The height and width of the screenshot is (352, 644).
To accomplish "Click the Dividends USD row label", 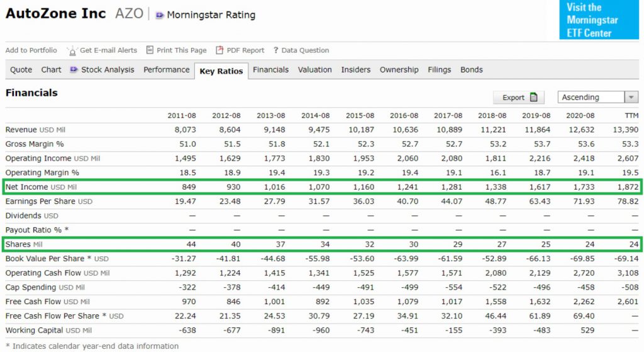I will [31, 215].
